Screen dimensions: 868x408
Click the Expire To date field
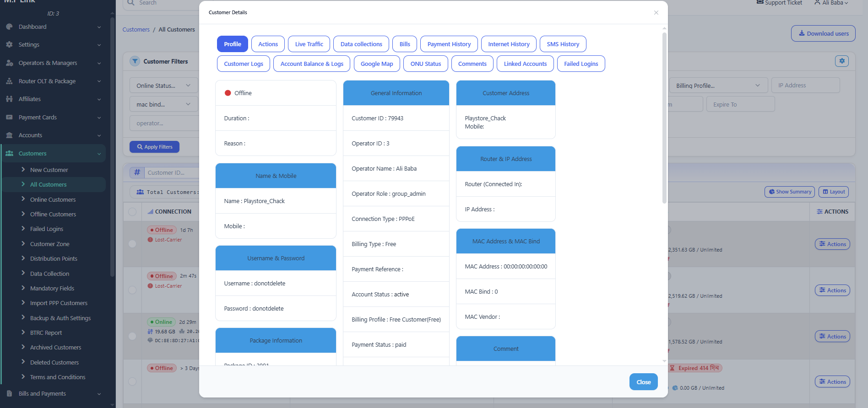tap(741, 104)
